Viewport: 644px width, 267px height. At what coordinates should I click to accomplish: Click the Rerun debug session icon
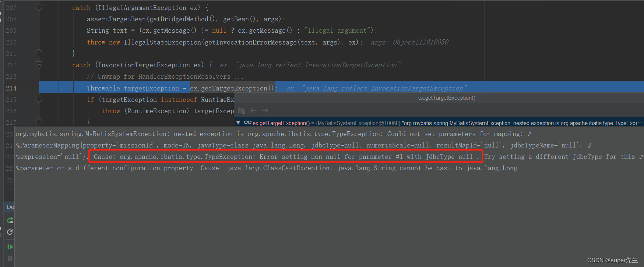click(10, 220)
